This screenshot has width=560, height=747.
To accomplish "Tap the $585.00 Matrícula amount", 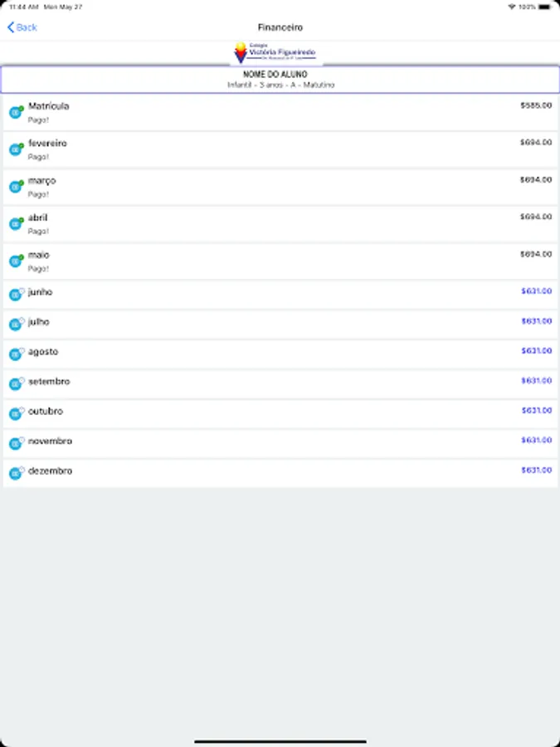I will click(x=536, y=105).
